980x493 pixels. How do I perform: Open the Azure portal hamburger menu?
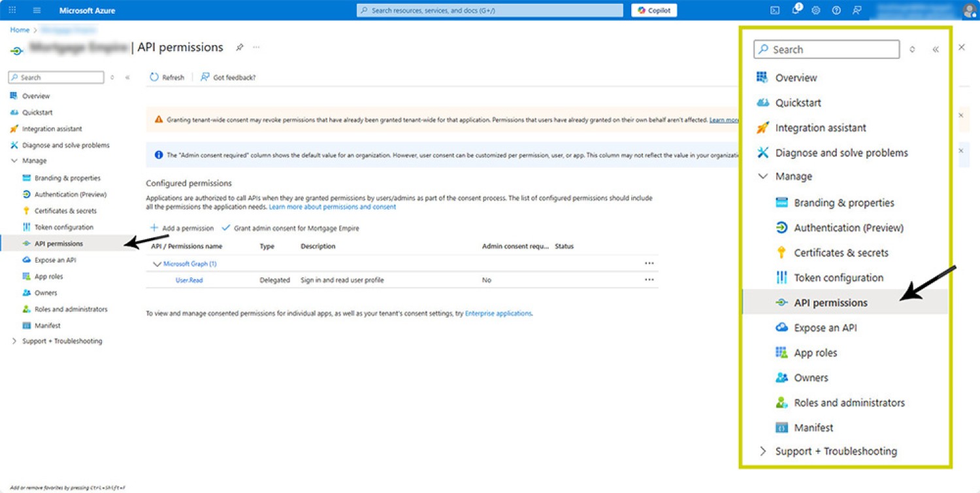[x=37, y=10]
